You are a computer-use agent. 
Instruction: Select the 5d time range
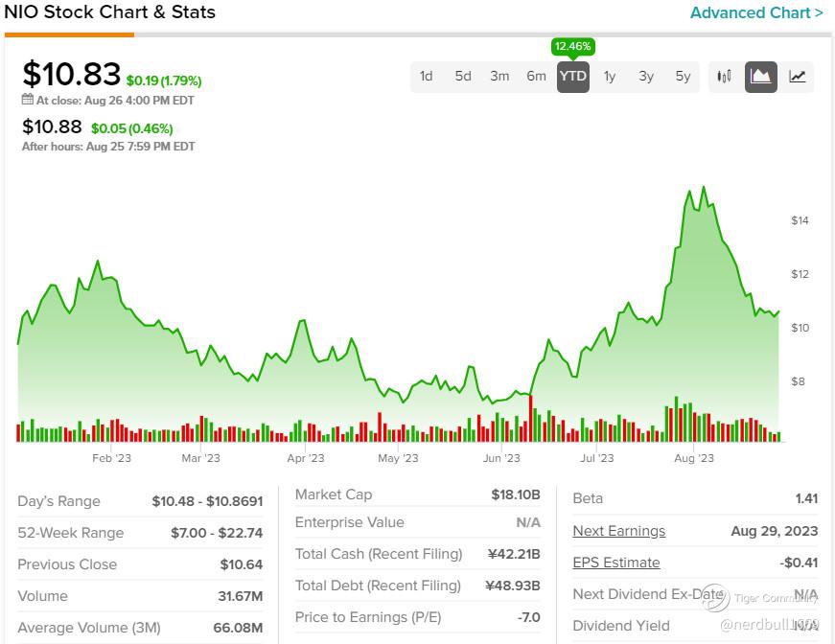(463, 77)
